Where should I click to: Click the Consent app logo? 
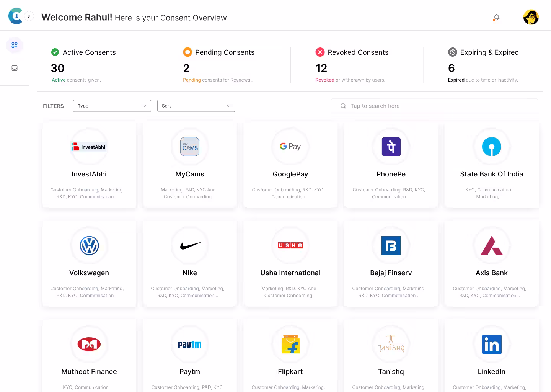click(x=16, y=16)
